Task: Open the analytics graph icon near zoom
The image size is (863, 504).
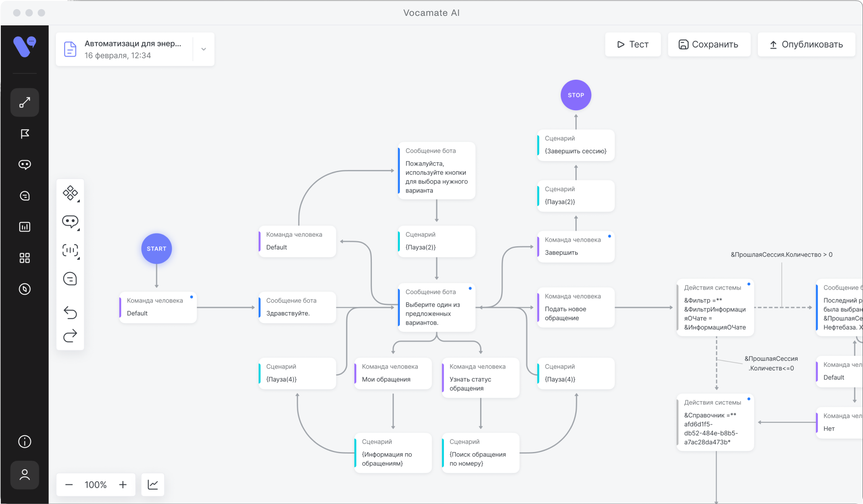Action: [153, 484]
